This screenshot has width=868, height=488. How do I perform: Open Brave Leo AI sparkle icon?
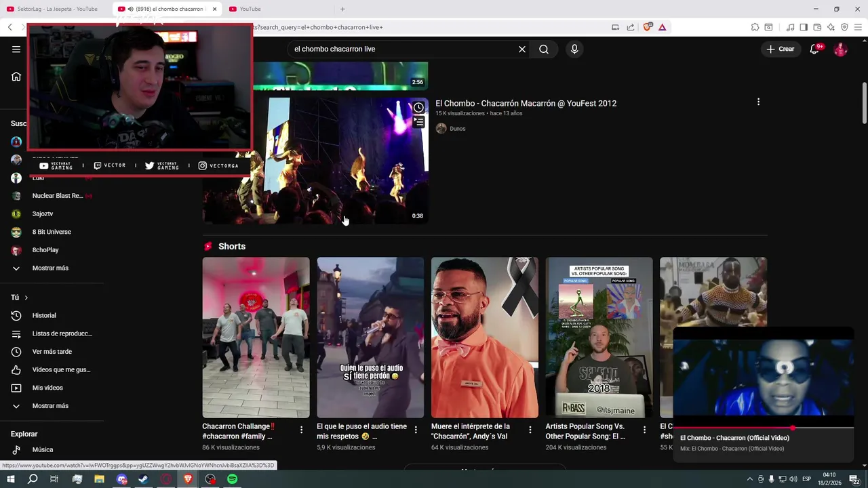point(831,27)
